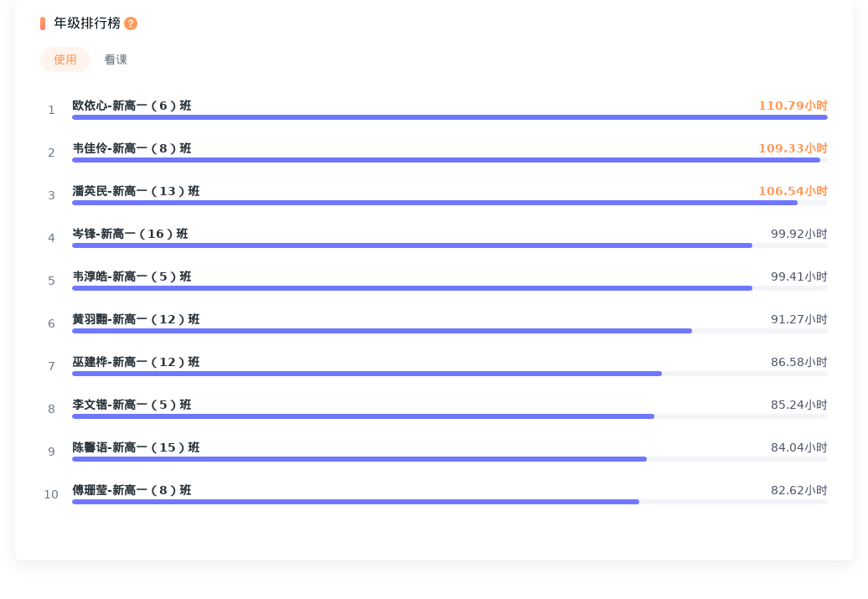Click the orange help question mark icon
The image size is (868, 599).
(x=131, y=23)
